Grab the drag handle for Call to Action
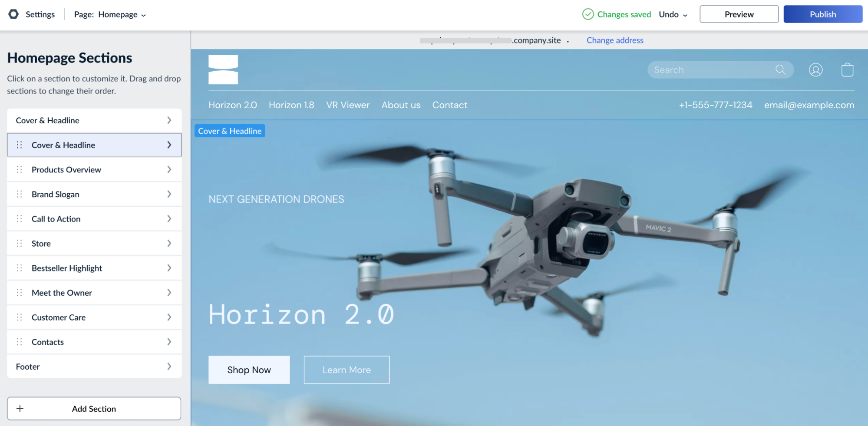Screen dimensions: 868x426 pos(20,219)
